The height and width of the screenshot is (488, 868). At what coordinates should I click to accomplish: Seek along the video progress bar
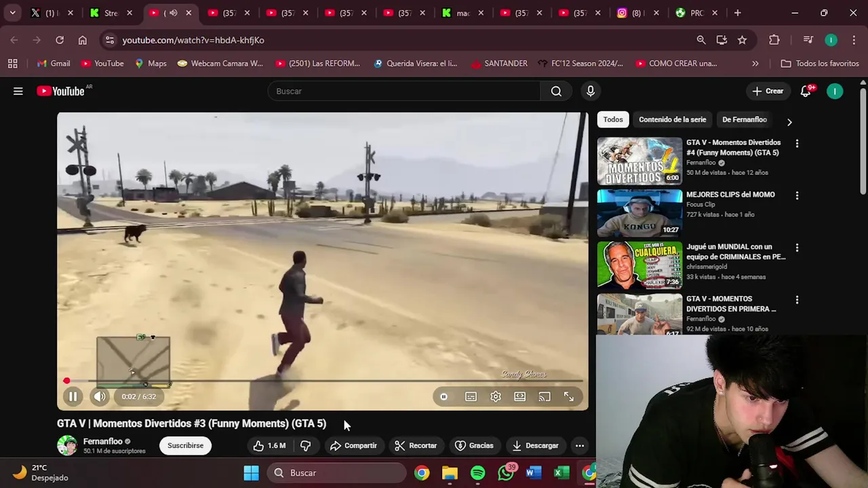click(x=323, y=381)
